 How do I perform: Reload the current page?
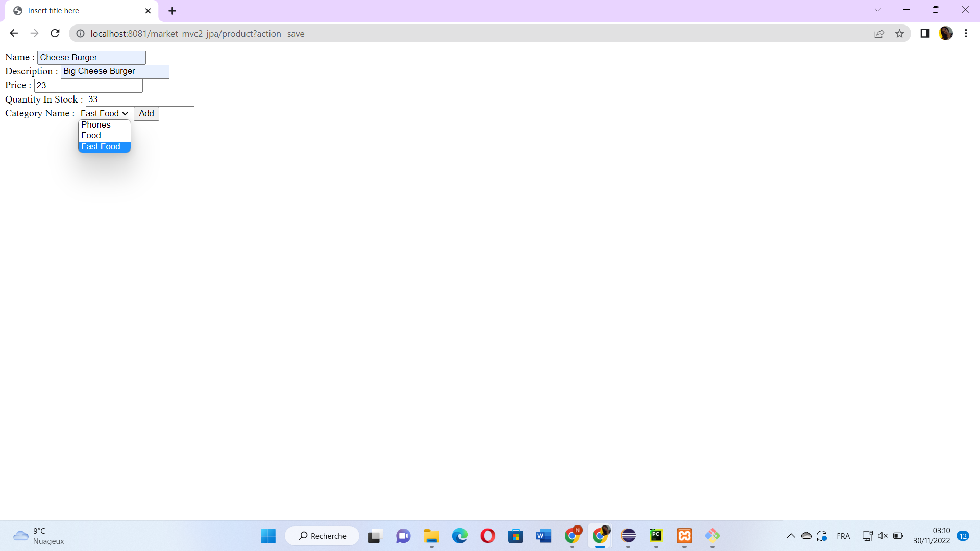pyautogui.click(x=55, y=34)
